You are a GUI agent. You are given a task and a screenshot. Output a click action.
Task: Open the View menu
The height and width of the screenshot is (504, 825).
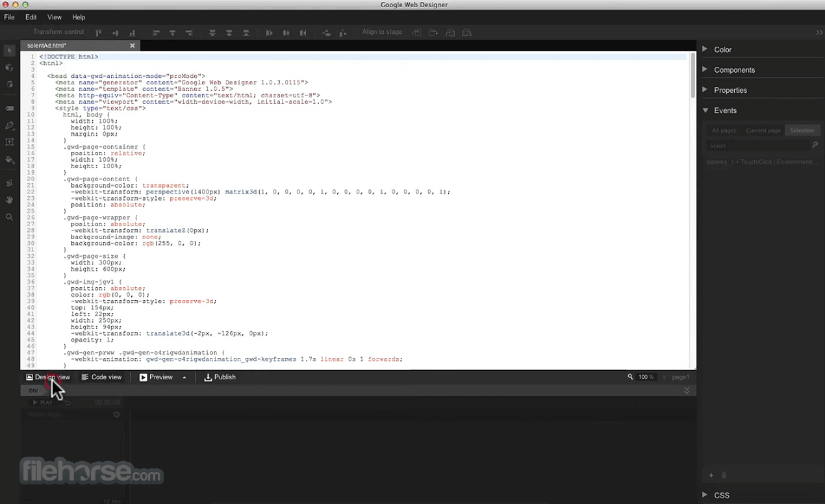point(55,18)
